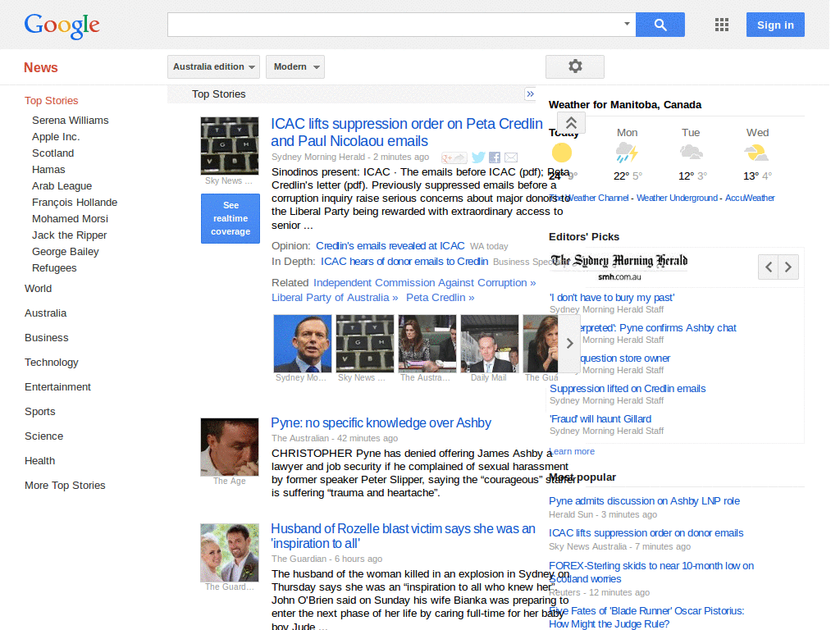This screenshot has height=630, width=840.
Task: Open More Top Stories
Action: coord(65,486)
